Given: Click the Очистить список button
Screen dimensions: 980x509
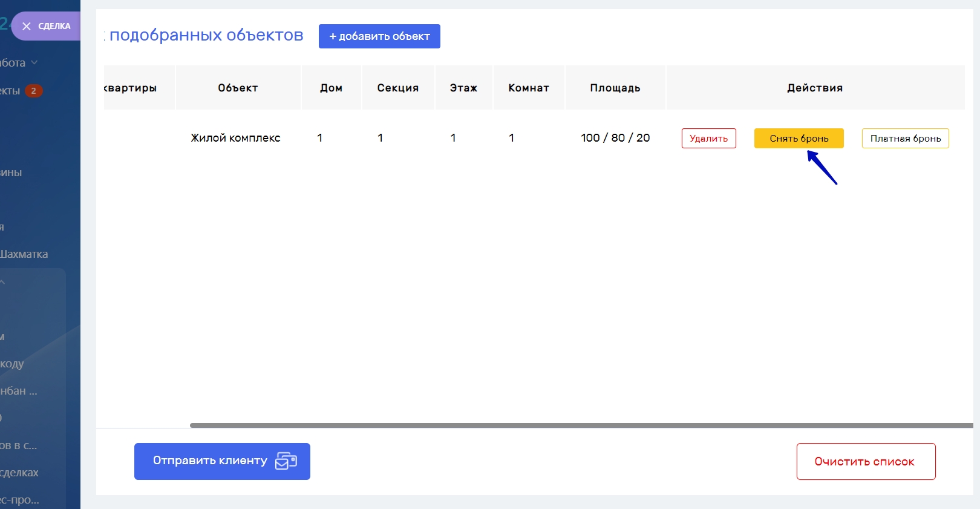Looking at the screenshot, I should [x=866, y=461].
